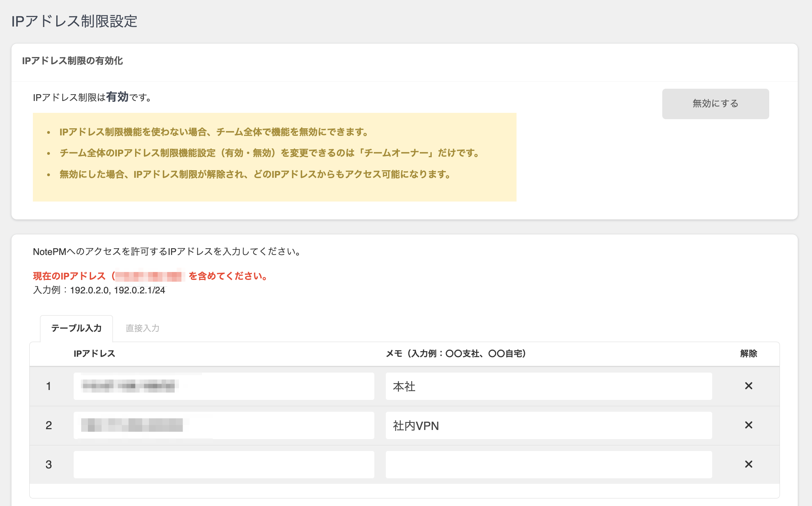Click the empty IP address field in row 3
The width and height of the screenshot is (812, 506).
pos(224,464)
